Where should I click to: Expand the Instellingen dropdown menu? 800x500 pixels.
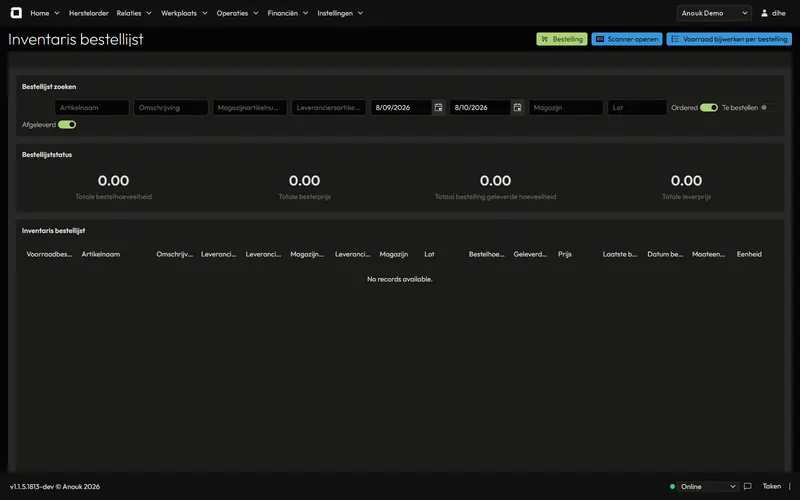[x=340, y=13]
